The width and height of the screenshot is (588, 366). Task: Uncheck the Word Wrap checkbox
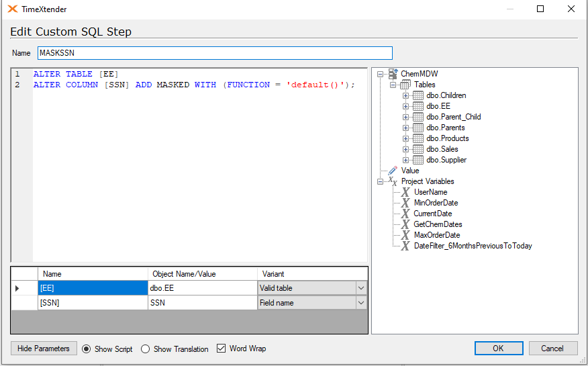[222, 349]
